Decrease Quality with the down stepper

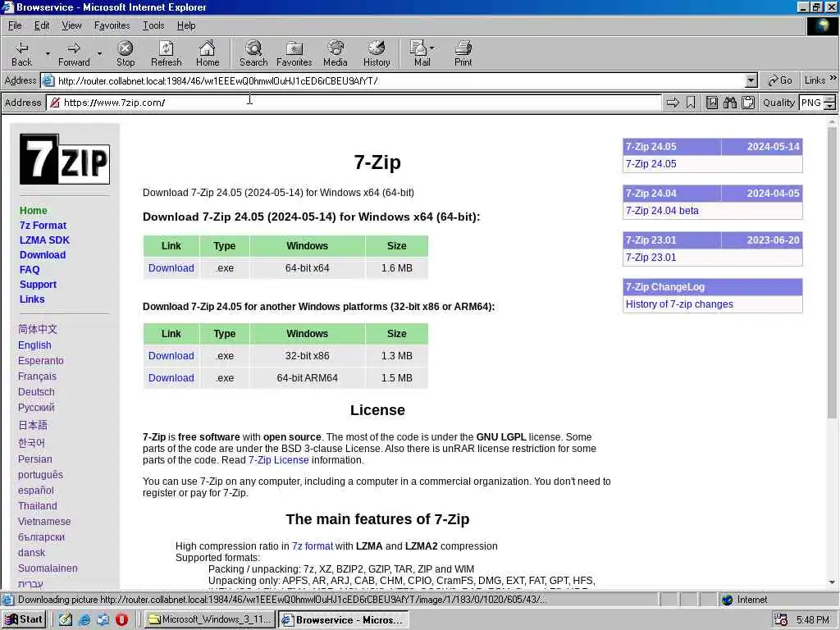(830, 106)
